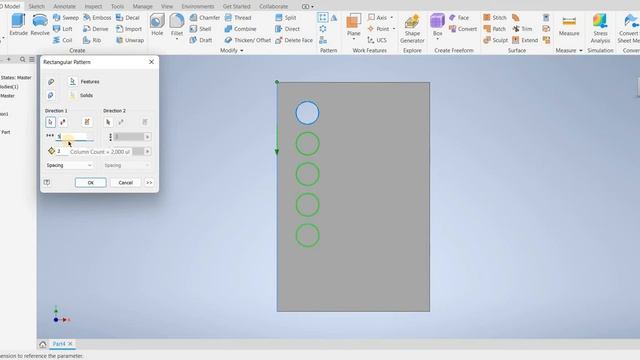This screenshot has height=360, width=640.
Task: Open the Axis dropdown arrow
Action: tap(392, 18)
